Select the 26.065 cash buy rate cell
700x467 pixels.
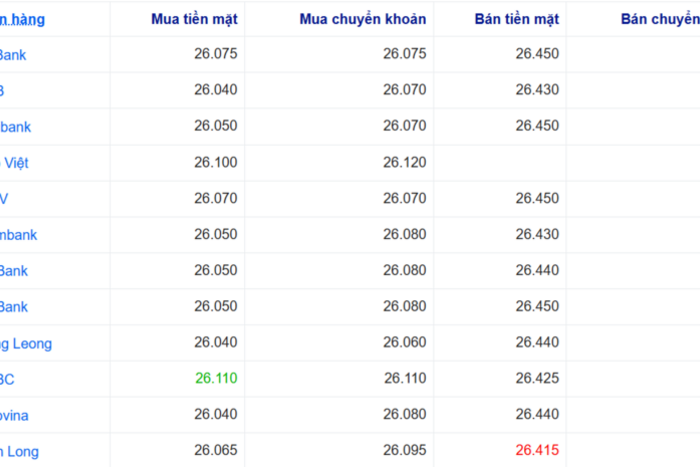(216, 450)
